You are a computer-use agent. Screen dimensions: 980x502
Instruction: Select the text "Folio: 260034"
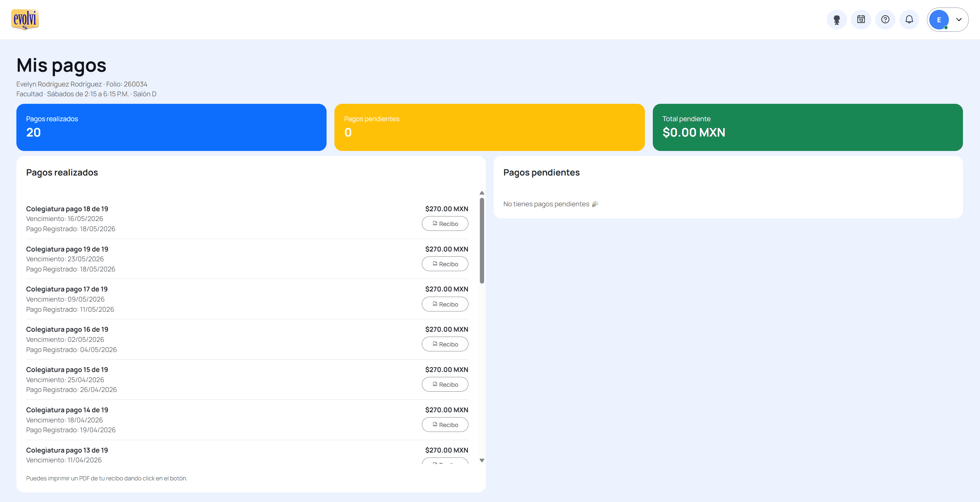pos(127,84)
